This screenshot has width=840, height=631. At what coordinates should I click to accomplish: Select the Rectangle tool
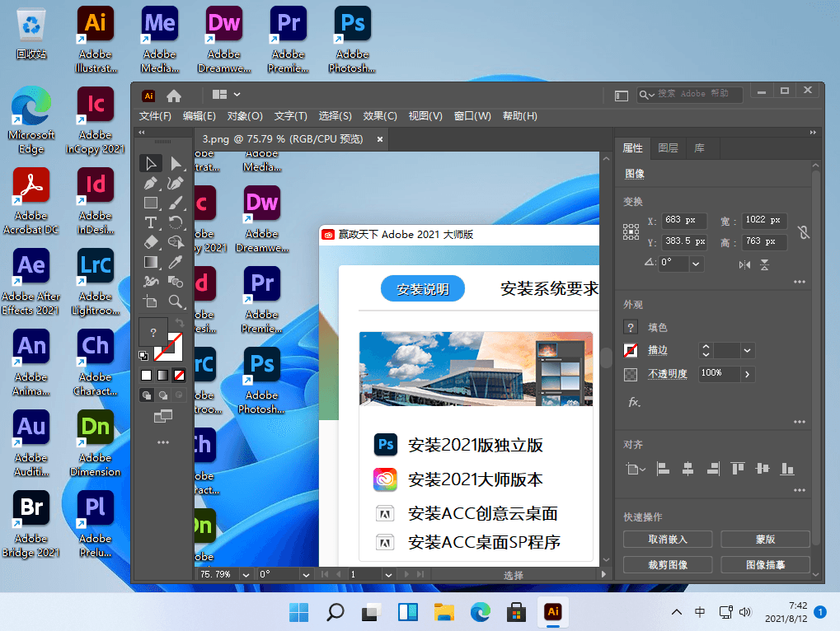click(151, 203)
